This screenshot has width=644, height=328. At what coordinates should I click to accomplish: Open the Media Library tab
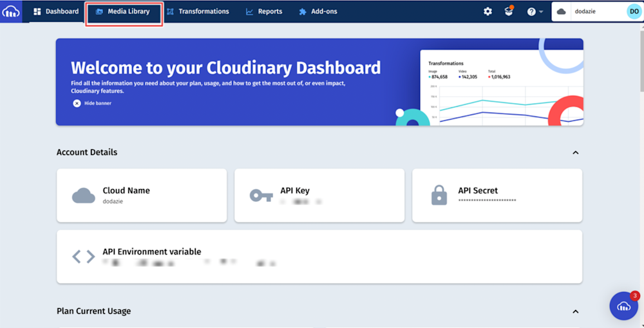pos(123,12)
